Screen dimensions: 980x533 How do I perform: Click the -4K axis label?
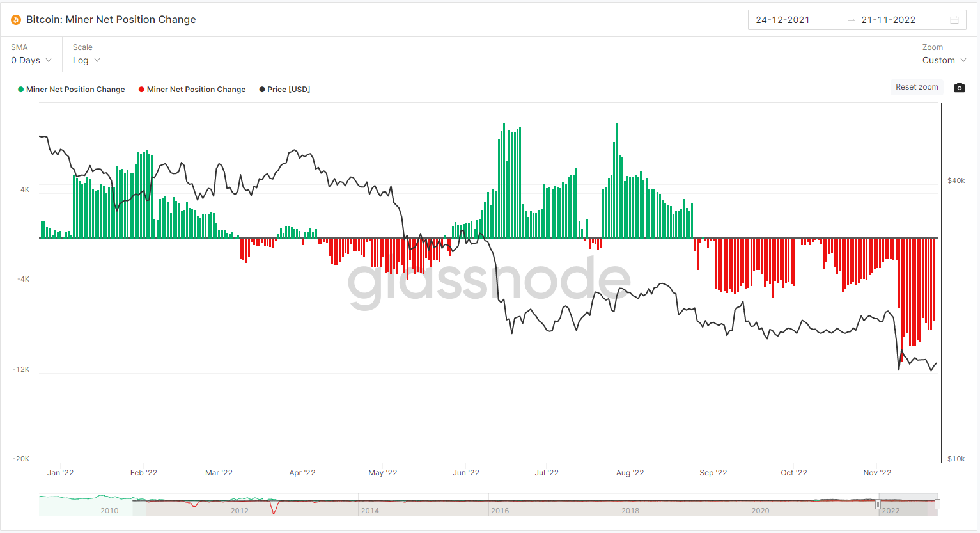point(23,280)
